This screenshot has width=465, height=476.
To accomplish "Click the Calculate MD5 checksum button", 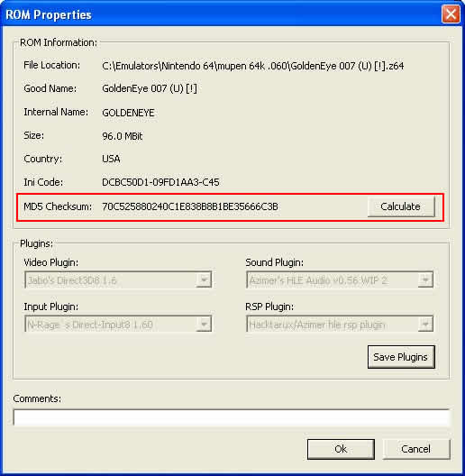I will (401, 206).
